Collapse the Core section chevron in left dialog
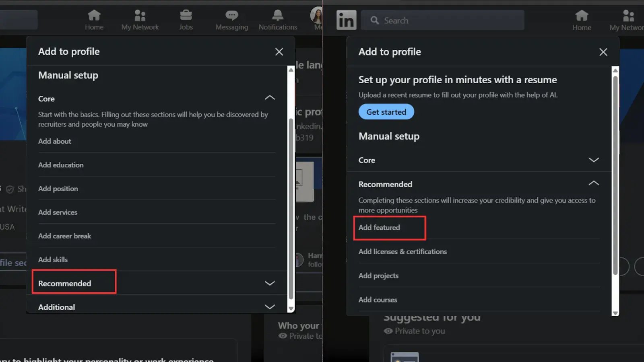Viewport: 644px width, 362px height. [270, 98]
